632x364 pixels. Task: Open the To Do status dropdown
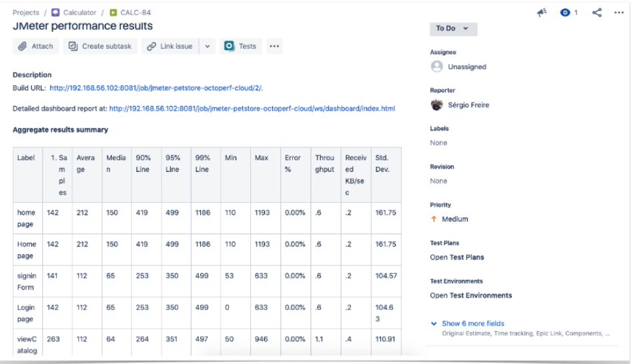pos(453,29)
